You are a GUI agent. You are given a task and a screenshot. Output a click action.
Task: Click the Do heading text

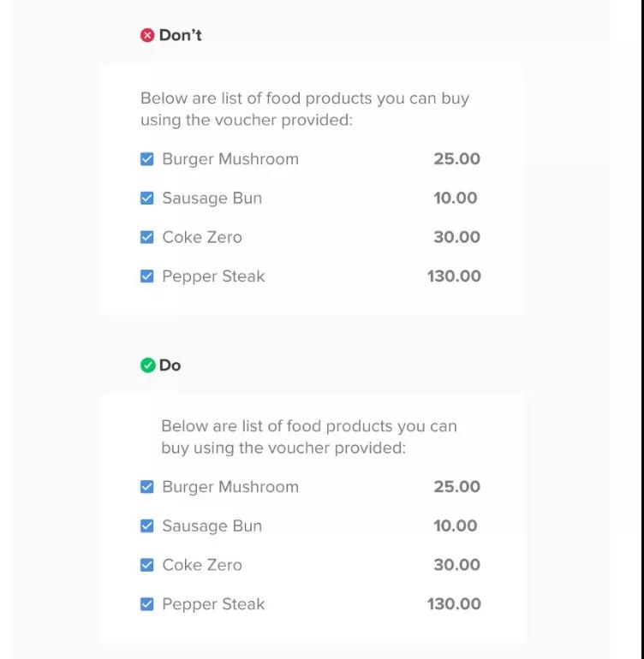[x=170, y=365]
